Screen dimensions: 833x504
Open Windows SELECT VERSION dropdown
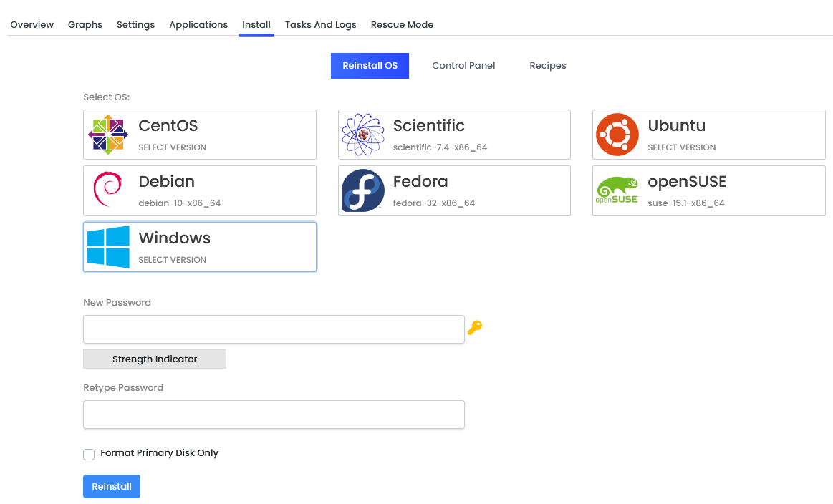(172, 260)
